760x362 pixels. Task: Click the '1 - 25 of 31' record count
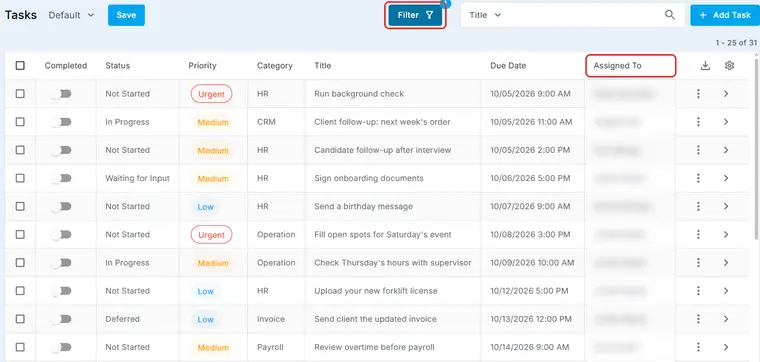pos(736,43)
